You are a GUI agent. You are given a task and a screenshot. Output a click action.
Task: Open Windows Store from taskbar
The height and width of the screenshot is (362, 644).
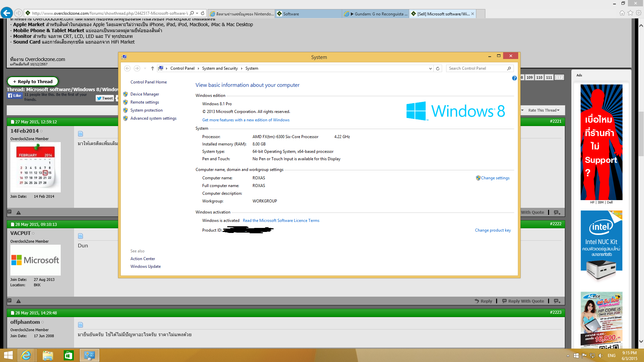(x=68, y=355)
